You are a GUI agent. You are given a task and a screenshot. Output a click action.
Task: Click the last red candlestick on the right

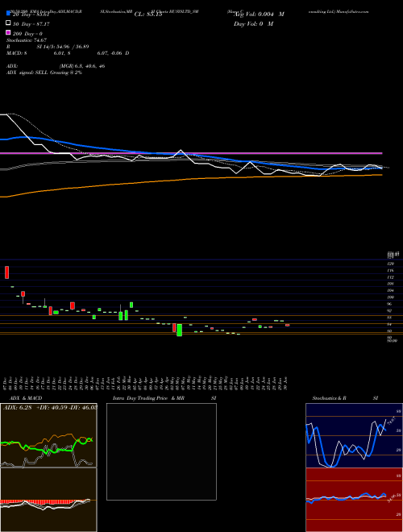(287, 325)
